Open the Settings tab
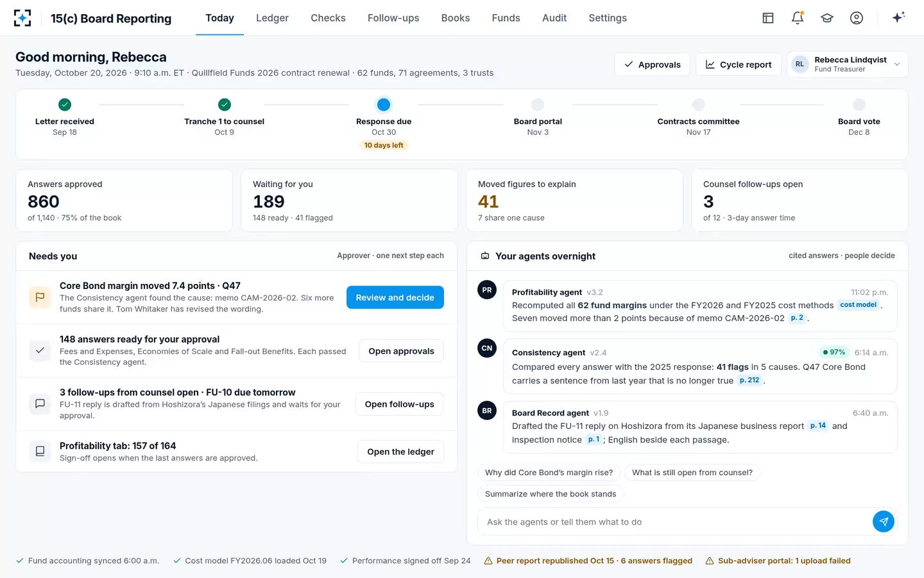The image size is (924, 578). click(608, 18)
